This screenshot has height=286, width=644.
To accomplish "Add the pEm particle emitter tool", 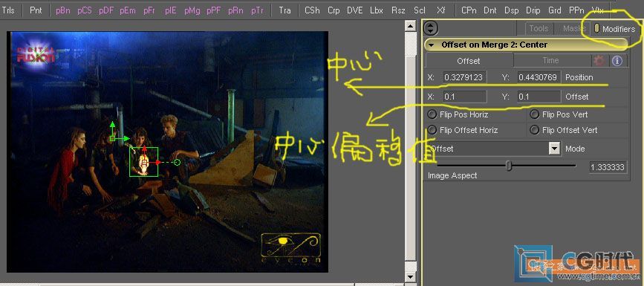I will coord(128,10).
